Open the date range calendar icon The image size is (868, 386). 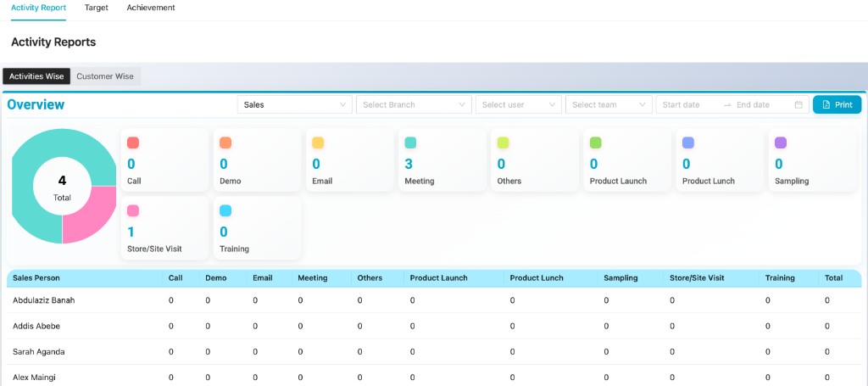click(x=798, y=104)
